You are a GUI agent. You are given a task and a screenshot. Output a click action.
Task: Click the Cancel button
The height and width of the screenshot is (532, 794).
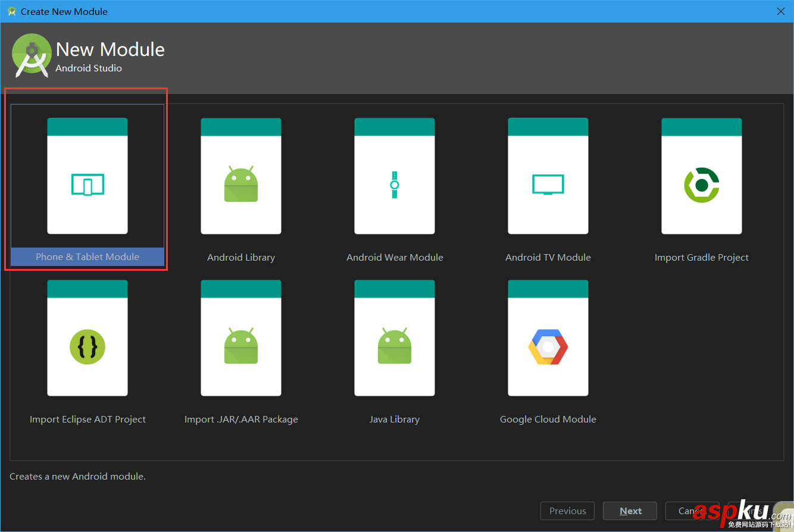pos(692,511)
